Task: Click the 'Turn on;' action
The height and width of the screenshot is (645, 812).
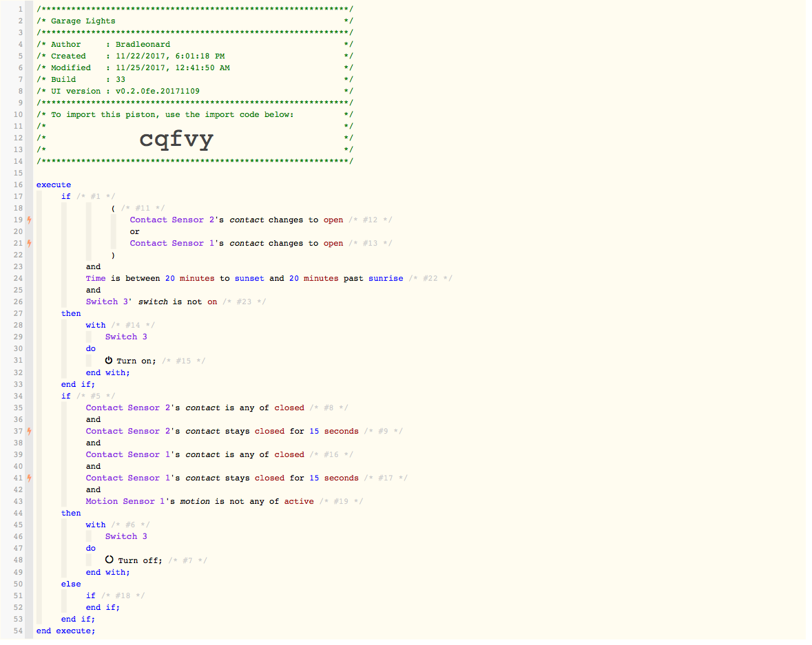Action: click(x=136, y=361)
